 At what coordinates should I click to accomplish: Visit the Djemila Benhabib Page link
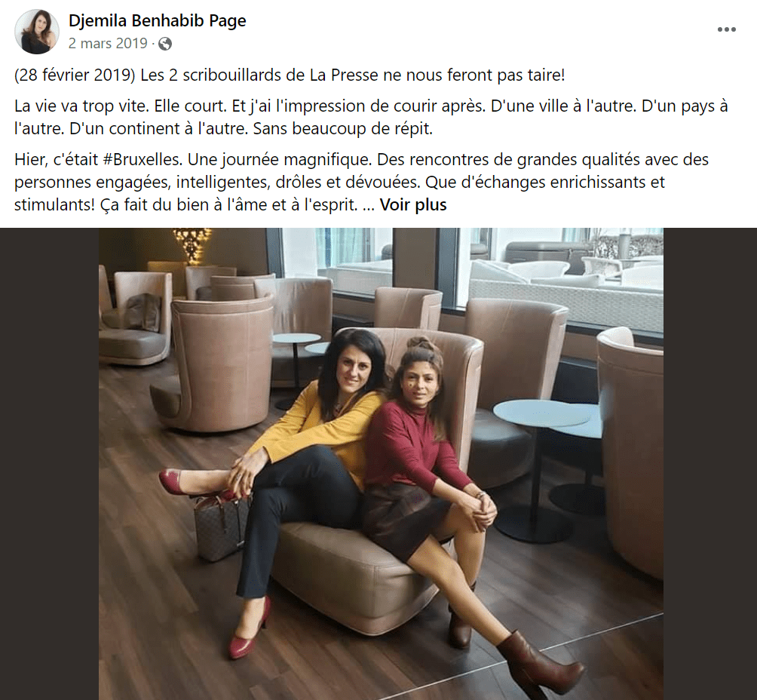coord(157,20)
